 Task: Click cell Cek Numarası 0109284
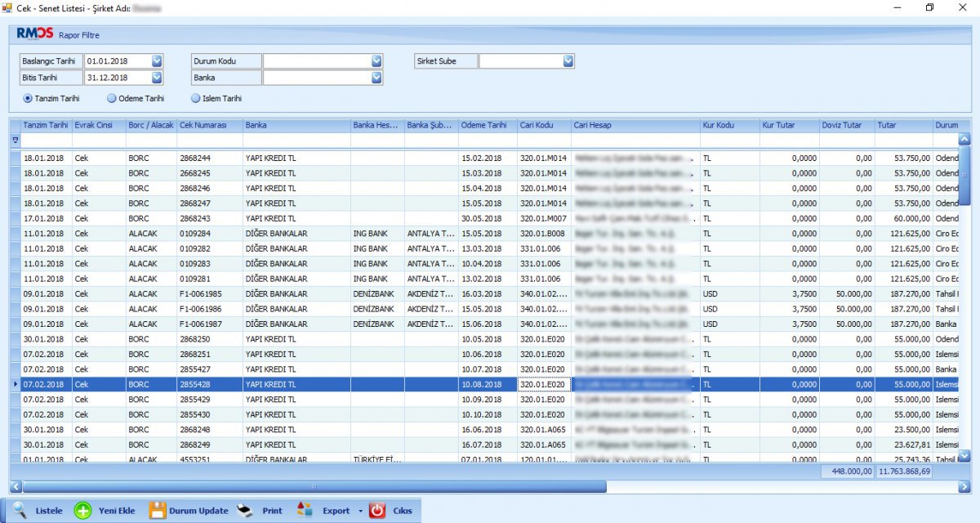pyautogui.click(x=210, y=233)
